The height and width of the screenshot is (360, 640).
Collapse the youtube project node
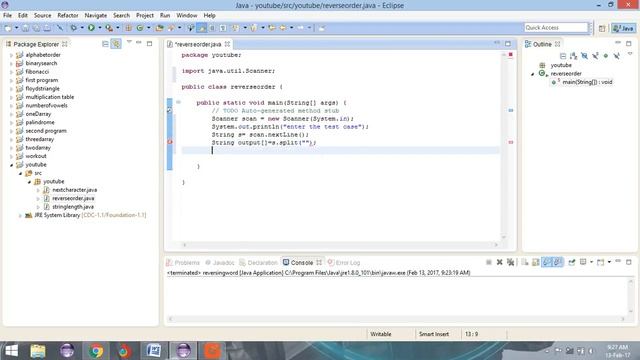coord(11,165)
